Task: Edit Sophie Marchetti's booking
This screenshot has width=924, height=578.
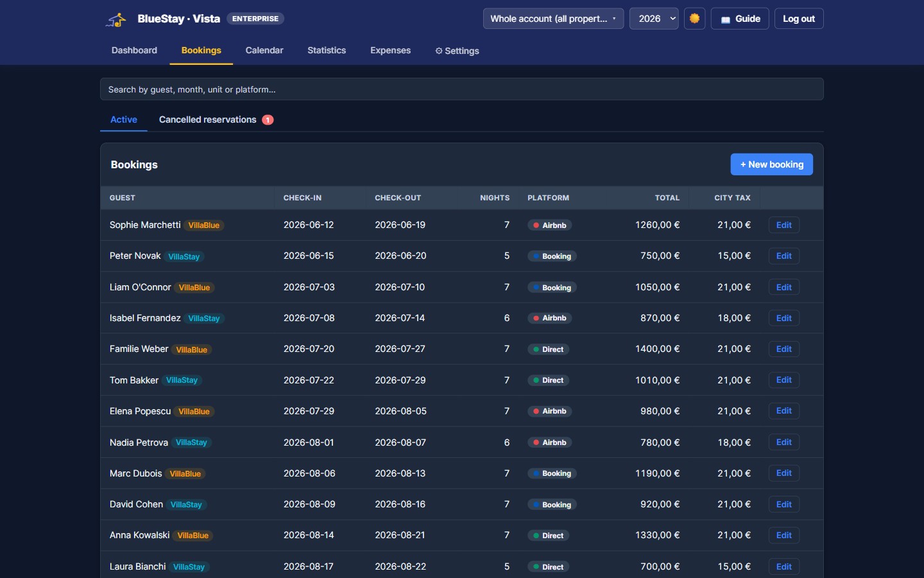Action: coord(783,225)
